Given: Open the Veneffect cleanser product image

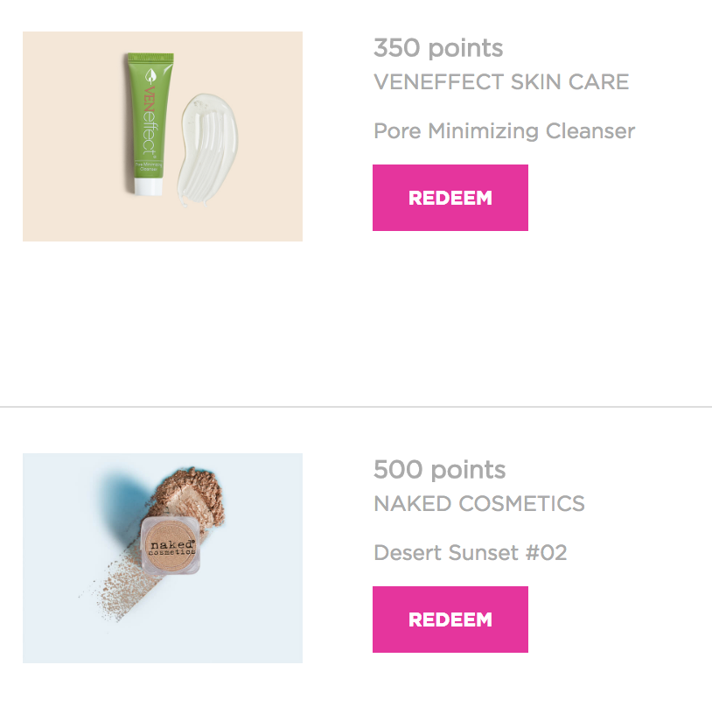Looking at the screenshot, I should point(163,136).
